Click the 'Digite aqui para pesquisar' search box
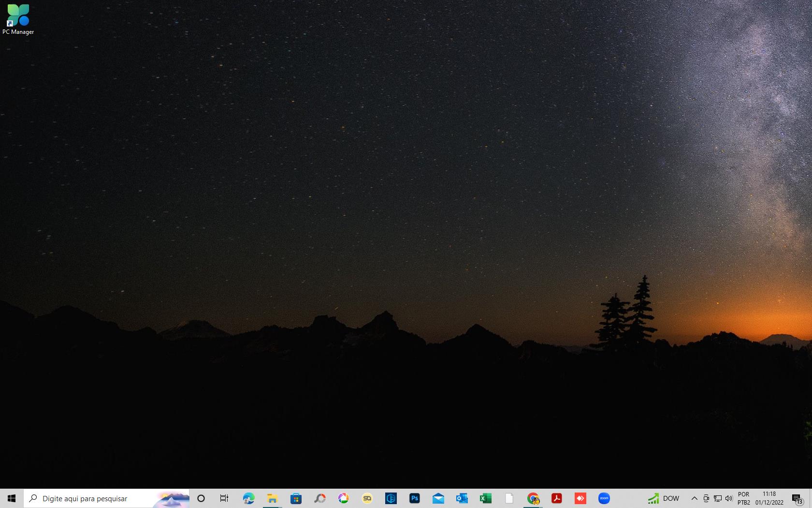 click(92, 498)
